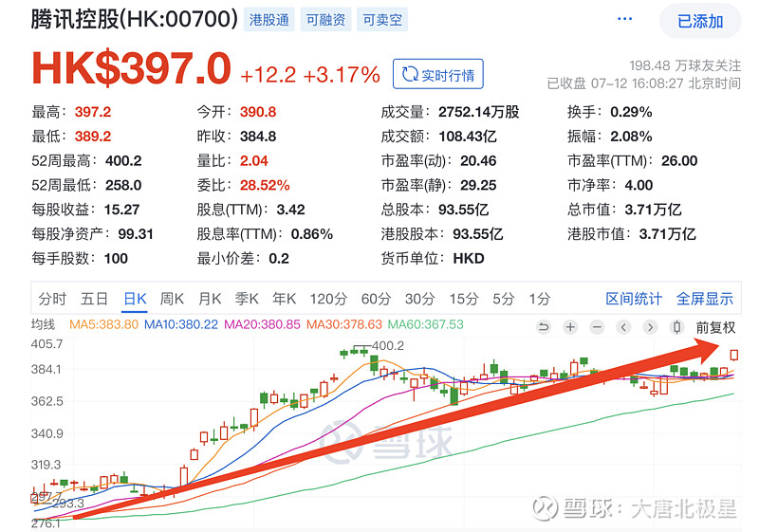
Task: Click the 股息率(TTM) value 0.86%
Action: coord(312,234)
